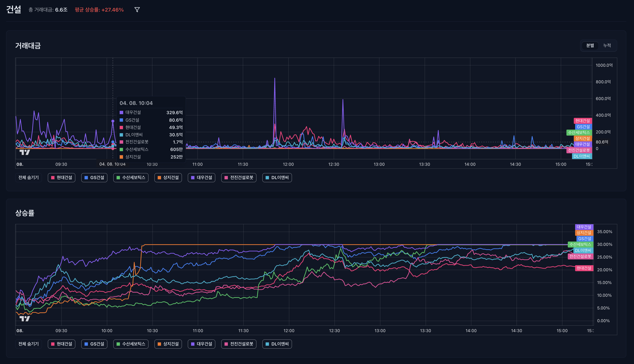Toggle DL이앤씨 in the 거래대금 legend
Image resolution: width=634 pixels, height=364 pixels.
(x=277, y=178)
